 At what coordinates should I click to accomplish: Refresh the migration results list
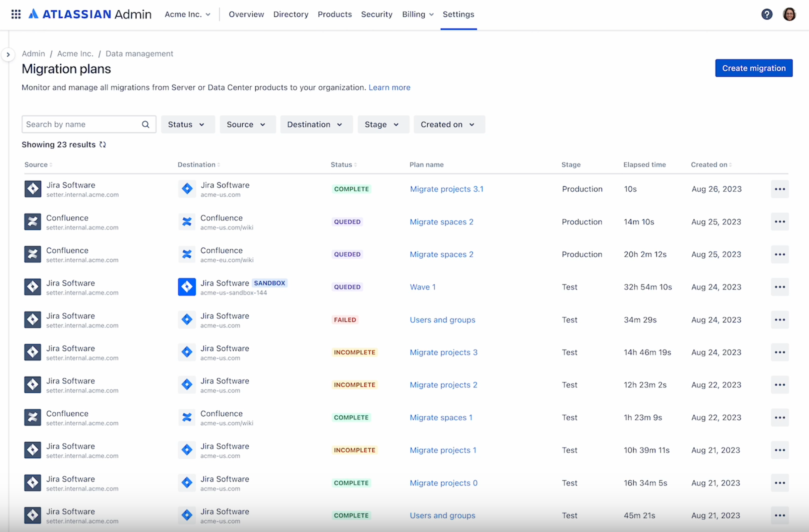pos(103,144)
